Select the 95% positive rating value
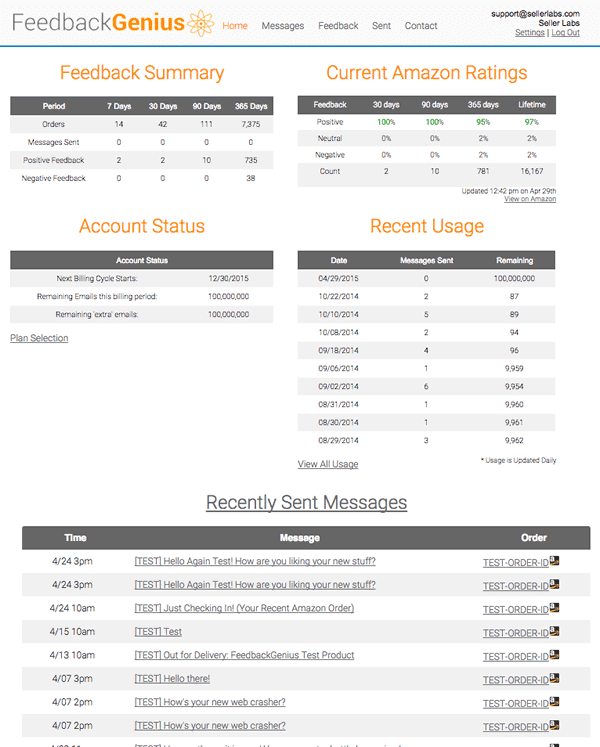Image resolution: width=600 pixels, height=747 pixels. click(483, 122)
